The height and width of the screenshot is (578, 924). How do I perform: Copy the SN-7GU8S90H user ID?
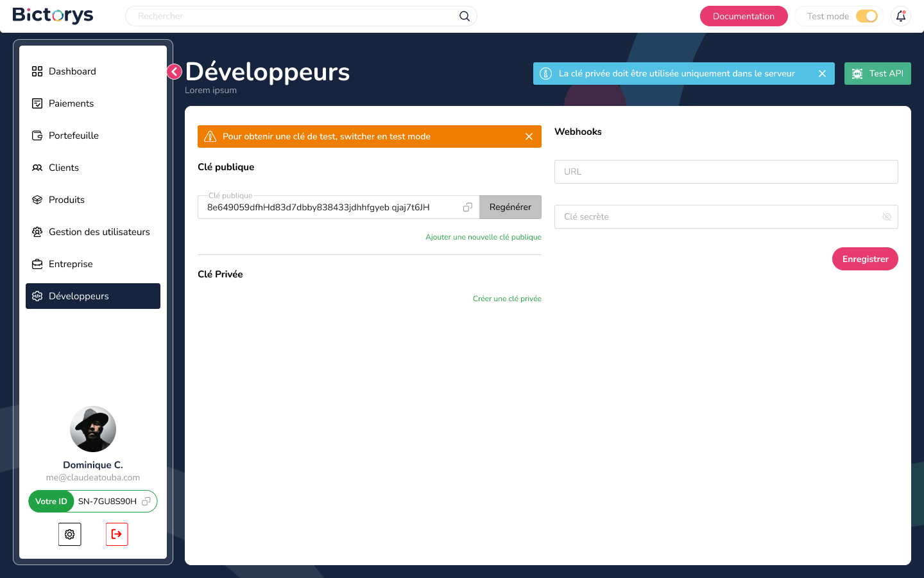pyautogui.click(x=146, y=501)
